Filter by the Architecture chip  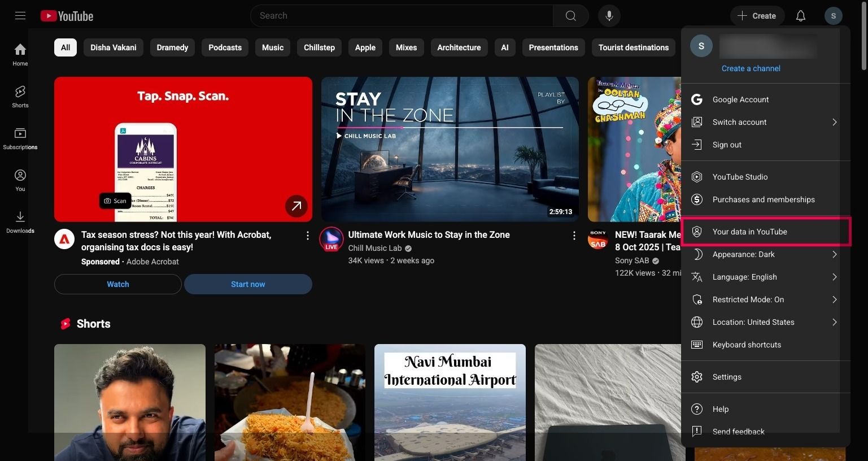coord(459,47)
